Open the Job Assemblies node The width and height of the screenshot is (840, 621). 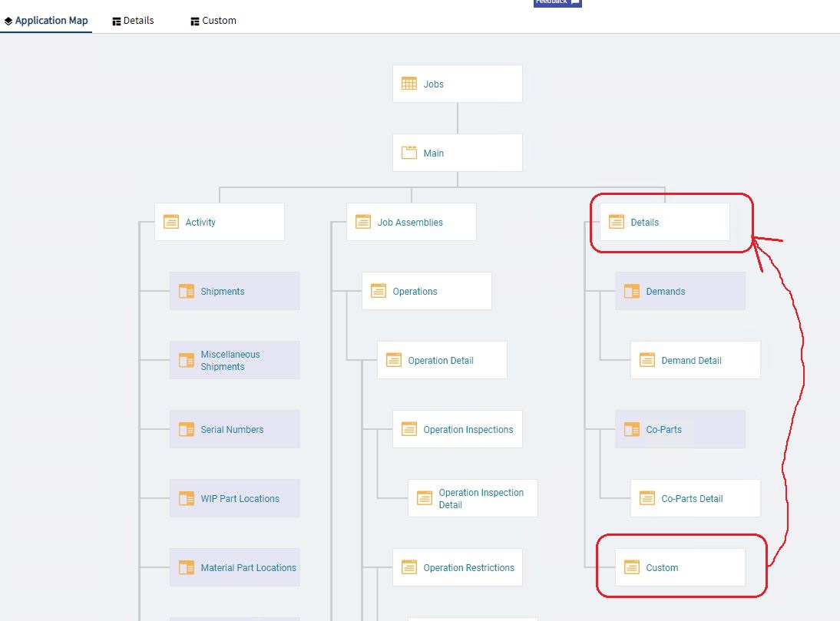point(410,222)
